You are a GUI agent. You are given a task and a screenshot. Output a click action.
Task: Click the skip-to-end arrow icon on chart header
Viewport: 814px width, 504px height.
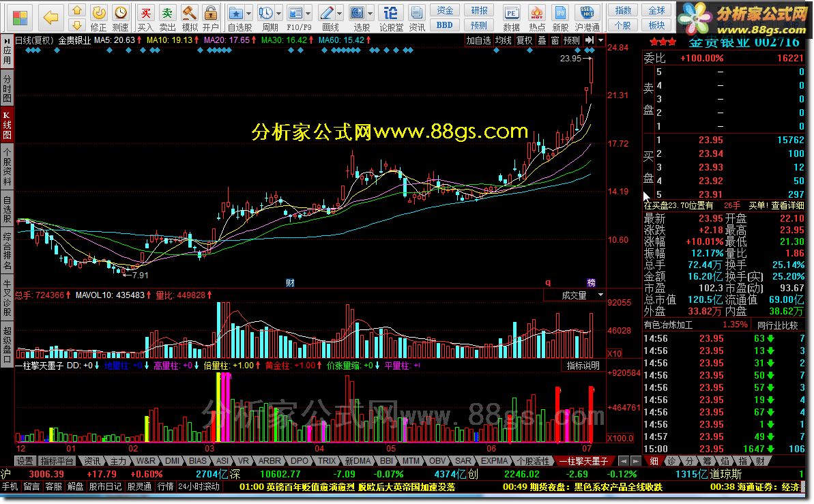(590, 40)
